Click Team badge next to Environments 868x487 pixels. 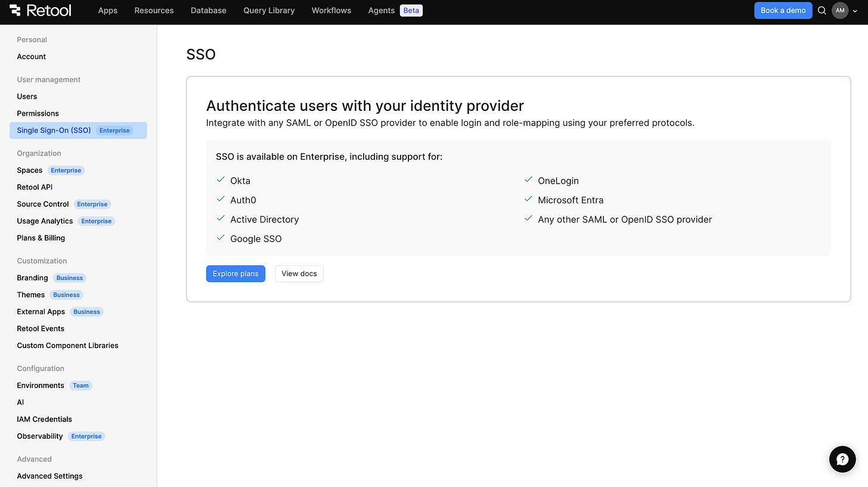[x=81, y=386]
